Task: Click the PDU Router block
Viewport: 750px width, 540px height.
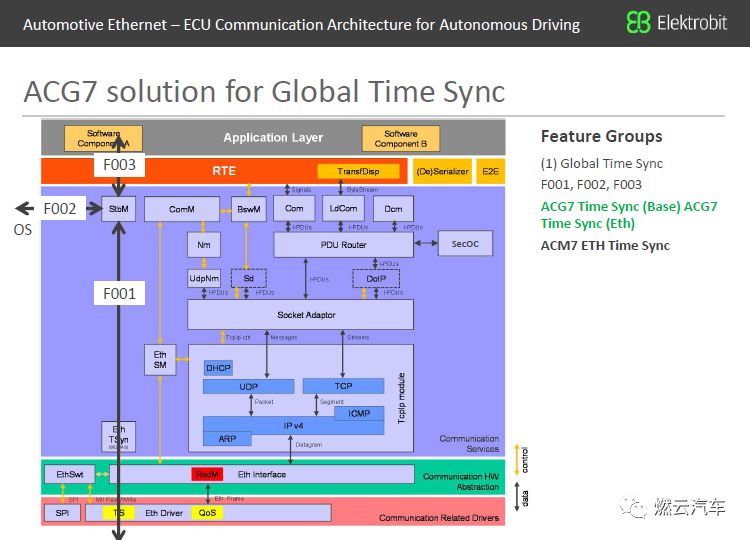Action: pyautogui.click(x=343, y=245)
